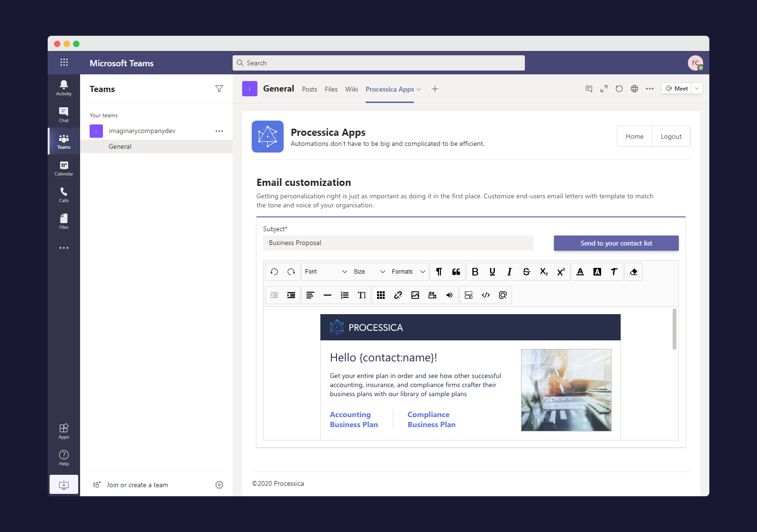Open more options for imaginarycompanydev team
The height and width of the screenshot is (532, 757).
point(219,131)
